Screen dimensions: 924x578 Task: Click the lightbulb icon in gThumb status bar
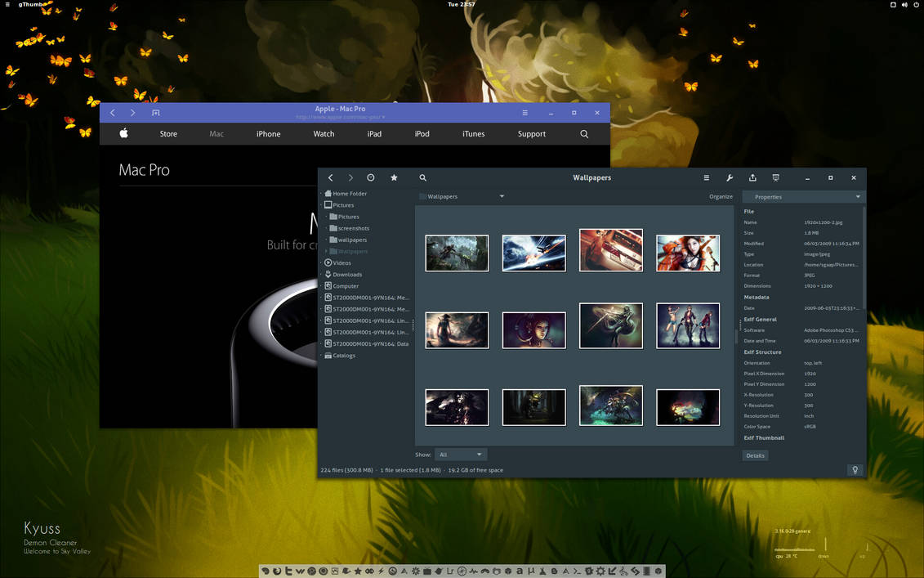(x=855, y=470)
